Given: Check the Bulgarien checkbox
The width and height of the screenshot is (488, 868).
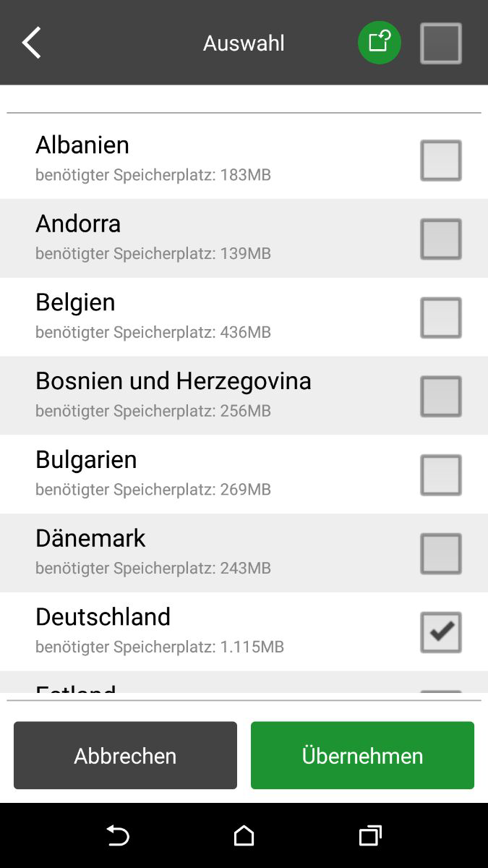Looking at the screenshot, I should coord(441,475).
